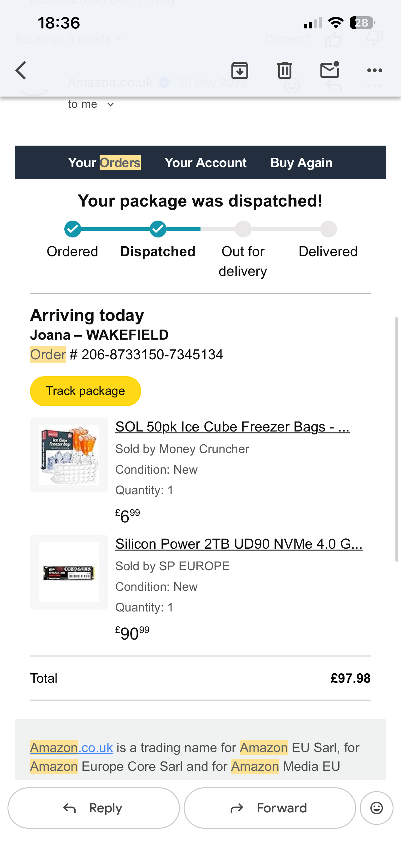
Task: Forward this dispatch email
Action: [269, 808]
